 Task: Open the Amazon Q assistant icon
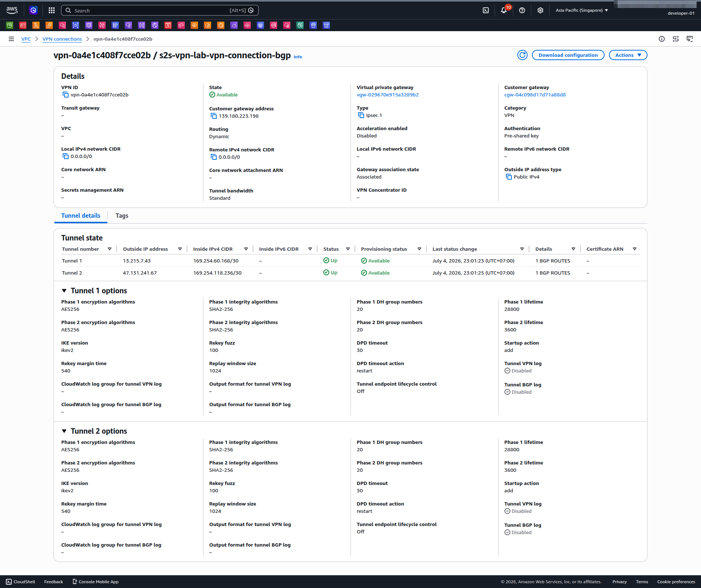[x=33, y=10]
